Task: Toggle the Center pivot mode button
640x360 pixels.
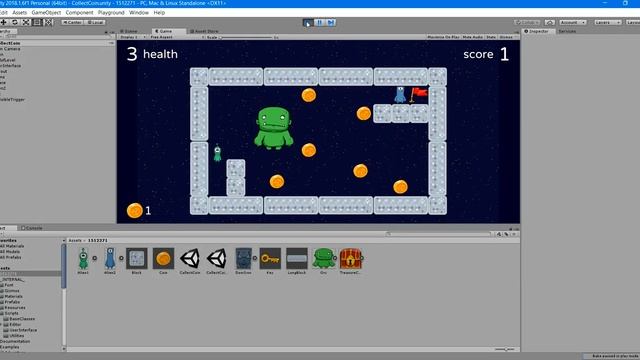Action: pyautogui.click(x=72, y=22)
